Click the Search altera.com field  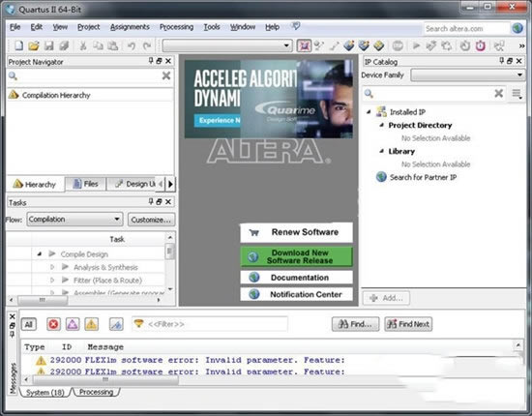pos(466,28)
